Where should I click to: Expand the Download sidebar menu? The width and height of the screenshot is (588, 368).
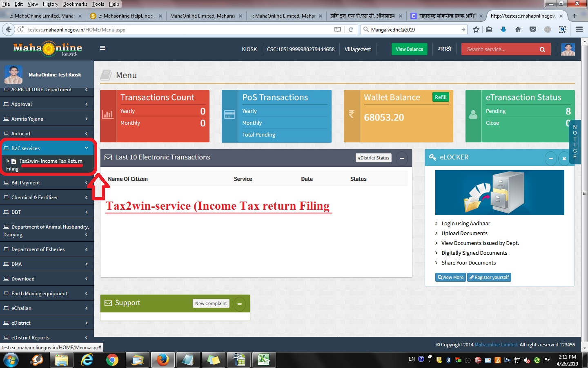[47, 279]
